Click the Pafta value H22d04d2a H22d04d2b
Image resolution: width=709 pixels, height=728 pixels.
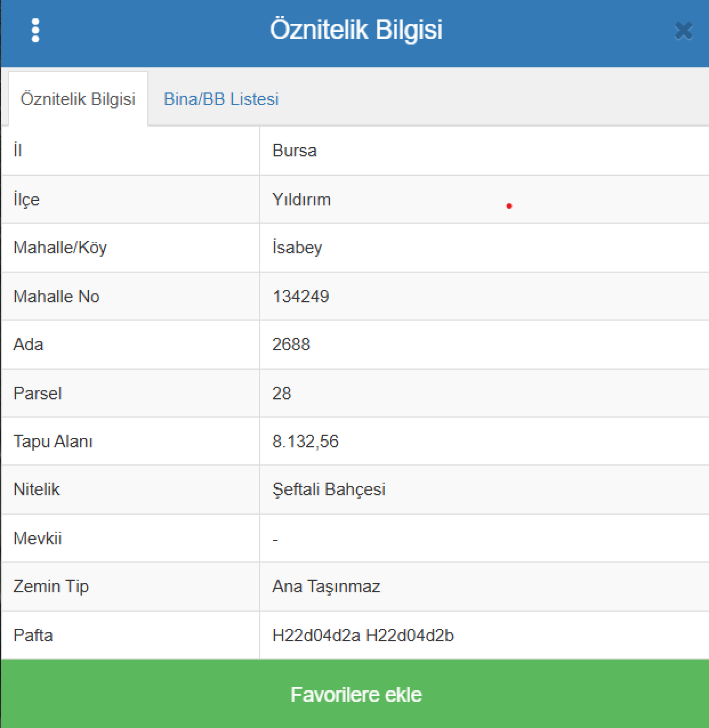pyautogui.click(x=363, y=635)
